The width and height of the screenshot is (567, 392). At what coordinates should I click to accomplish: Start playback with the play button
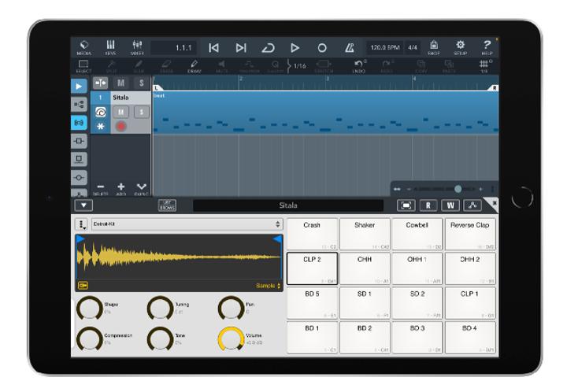coord(295,48)
